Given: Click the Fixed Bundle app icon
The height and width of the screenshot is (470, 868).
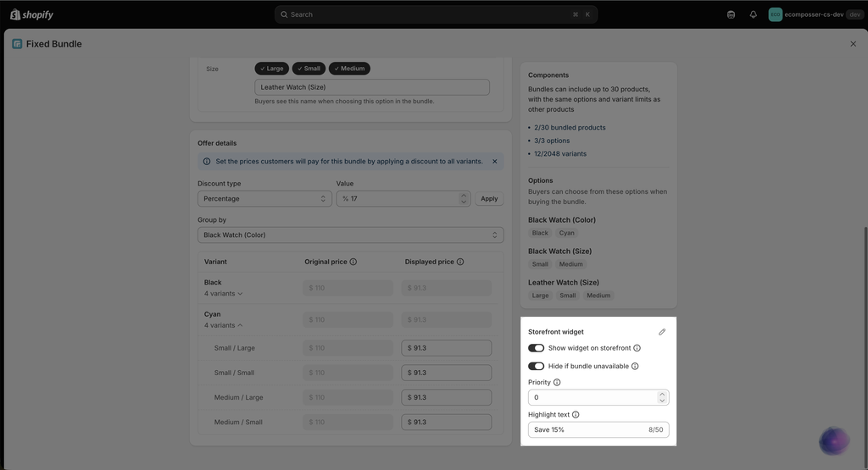Looking at the screenshot, I should (x=17, y=44).
